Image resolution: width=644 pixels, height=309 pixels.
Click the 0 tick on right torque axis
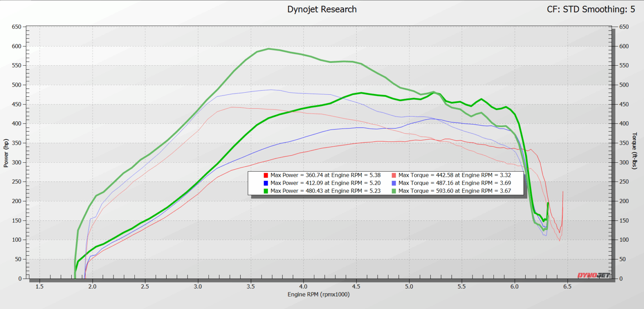click(x=621, y=278)
